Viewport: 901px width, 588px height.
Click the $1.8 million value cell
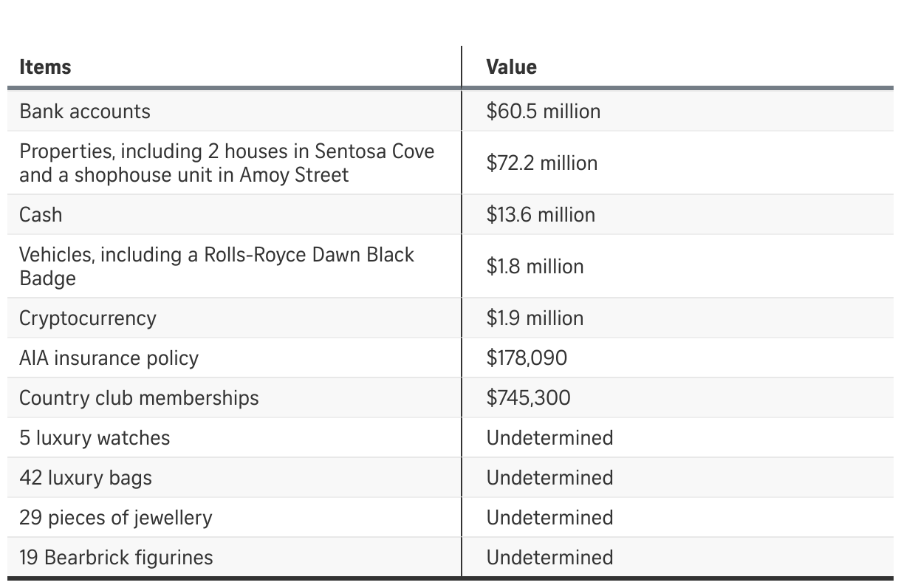pos(535,267)
